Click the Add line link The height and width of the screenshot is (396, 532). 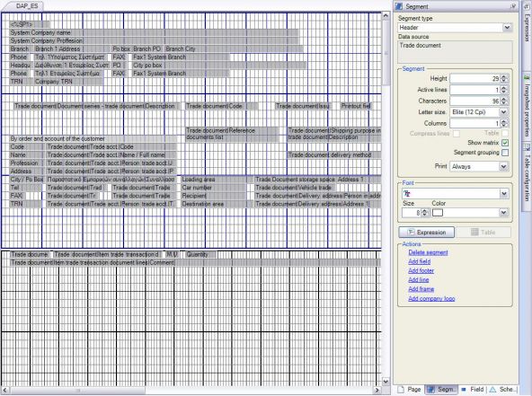[419, 279]
